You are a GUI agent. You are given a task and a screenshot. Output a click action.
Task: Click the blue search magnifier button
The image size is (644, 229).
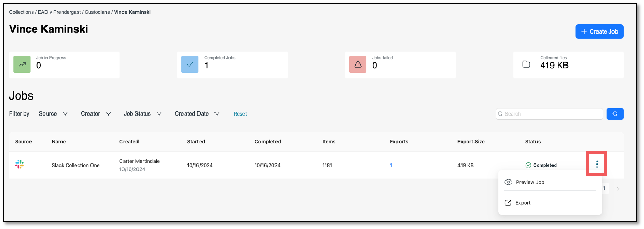pos(615,113)
